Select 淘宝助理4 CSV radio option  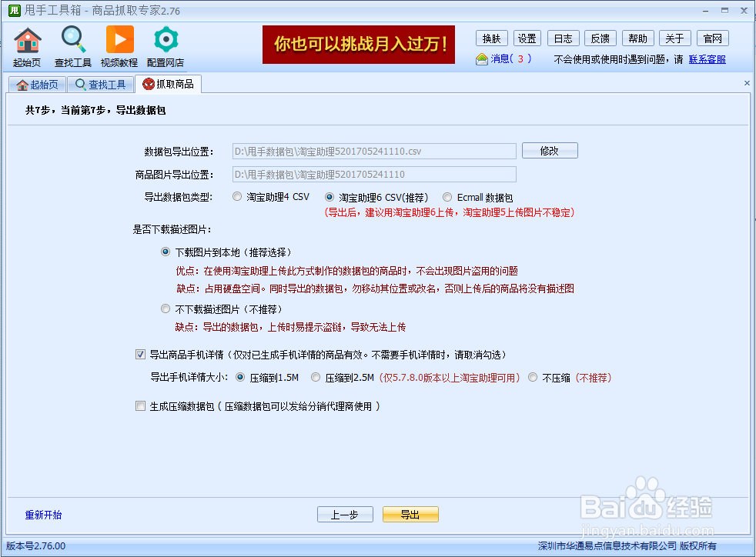[237, 197]
